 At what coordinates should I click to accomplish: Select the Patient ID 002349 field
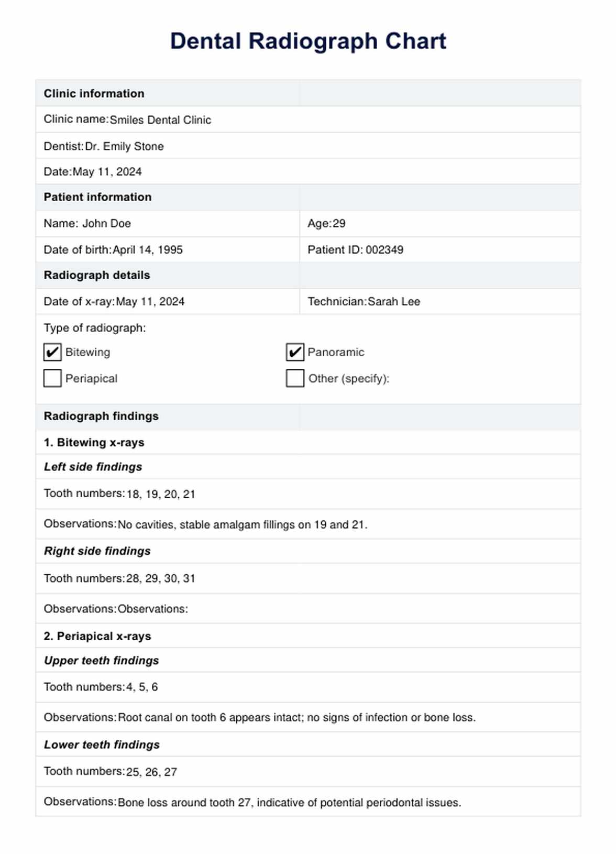click(x=384, y=250)
